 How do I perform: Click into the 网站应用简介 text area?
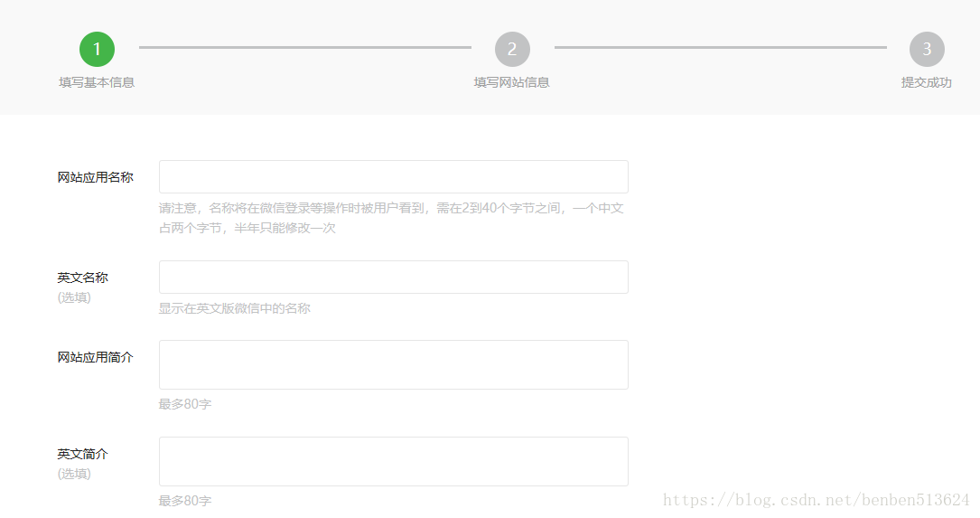pos(394,364)
